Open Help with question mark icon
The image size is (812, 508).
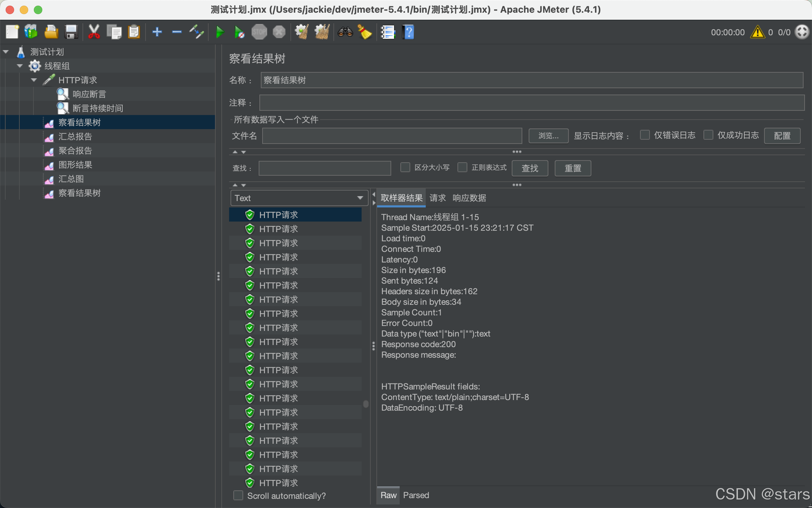point(408,32)
